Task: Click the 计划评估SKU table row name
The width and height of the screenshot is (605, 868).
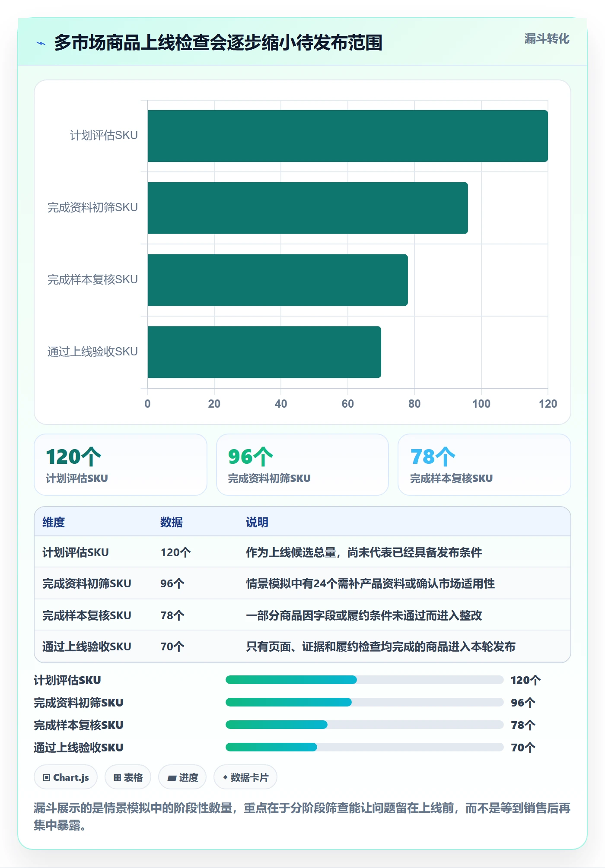Action: point(76,552)
